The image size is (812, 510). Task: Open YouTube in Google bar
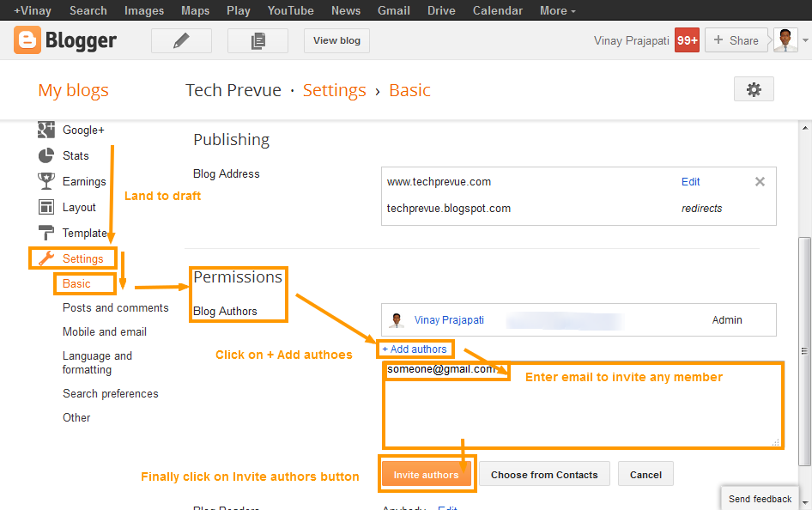[x=290, y=10]
